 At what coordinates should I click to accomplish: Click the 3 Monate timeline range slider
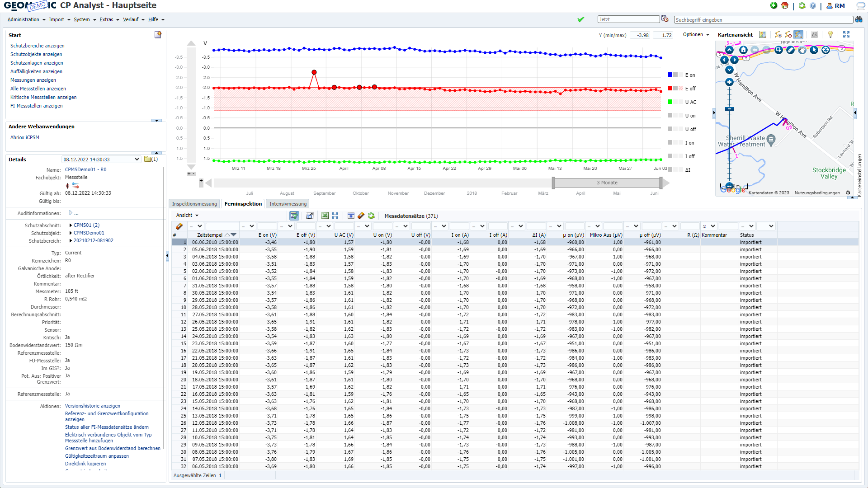point(607,183)
